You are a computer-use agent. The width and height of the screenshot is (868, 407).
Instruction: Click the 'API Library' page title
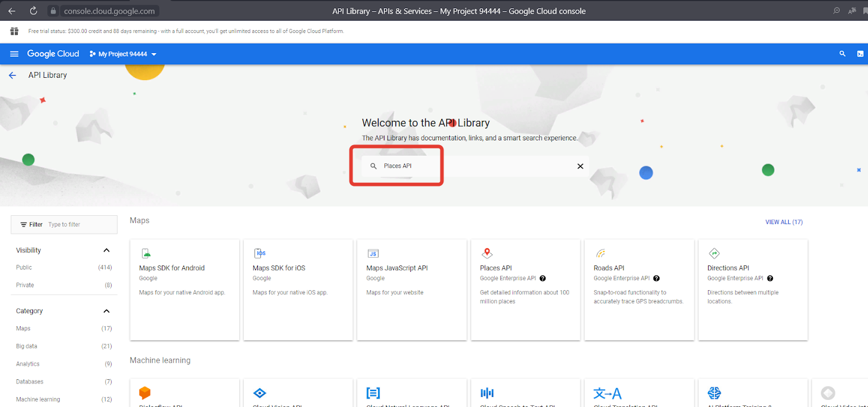click(x=48, y=76)
